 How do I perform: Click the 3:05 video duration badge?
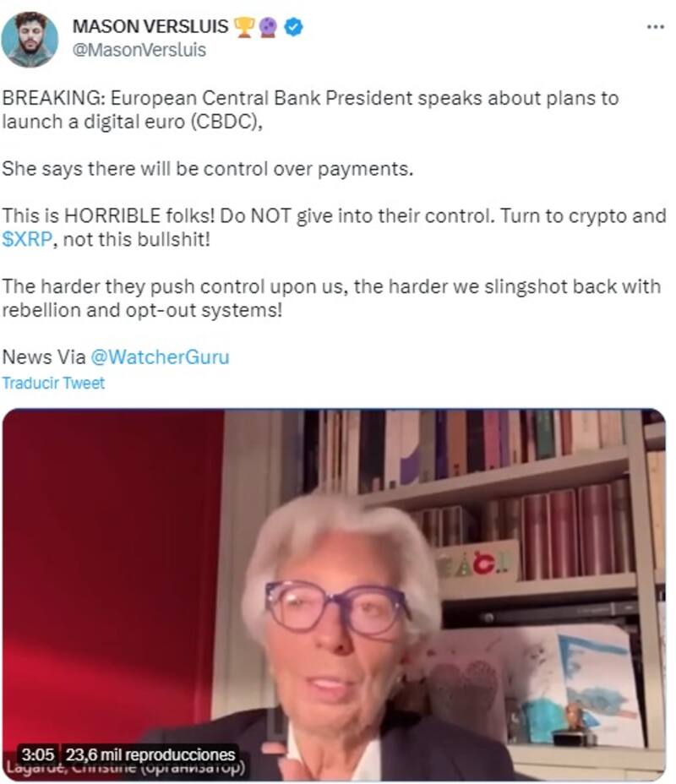(37, 754)
